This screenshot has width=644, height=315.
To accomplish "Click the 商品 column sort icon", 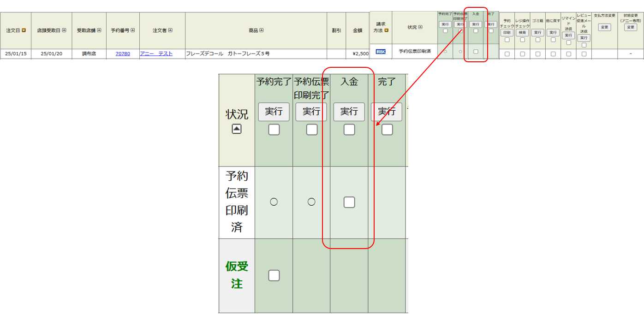I will (x=262, y=30).
